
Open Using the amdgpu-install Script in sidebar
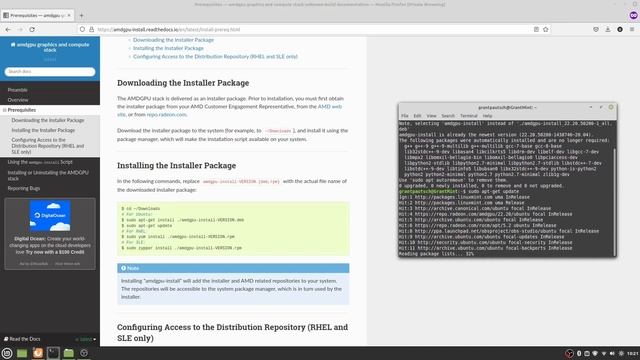coord(40,162)
